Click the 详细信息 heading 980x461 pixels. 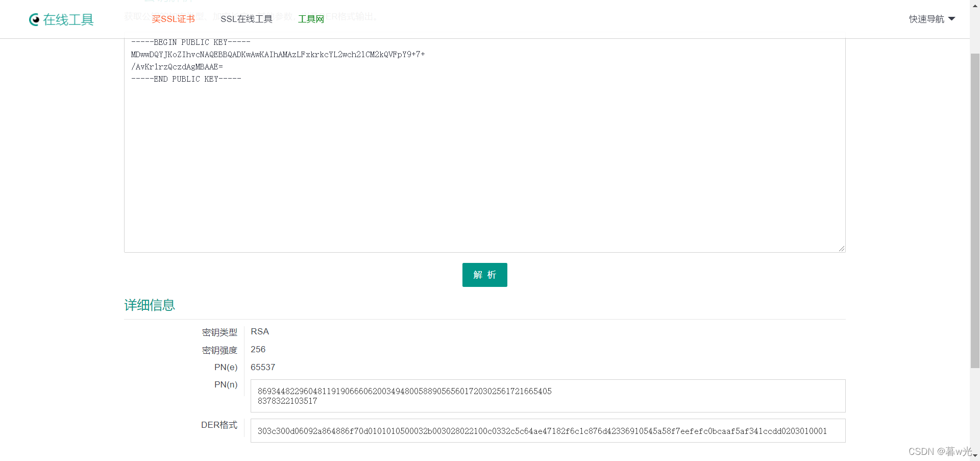tap(150, 305)
